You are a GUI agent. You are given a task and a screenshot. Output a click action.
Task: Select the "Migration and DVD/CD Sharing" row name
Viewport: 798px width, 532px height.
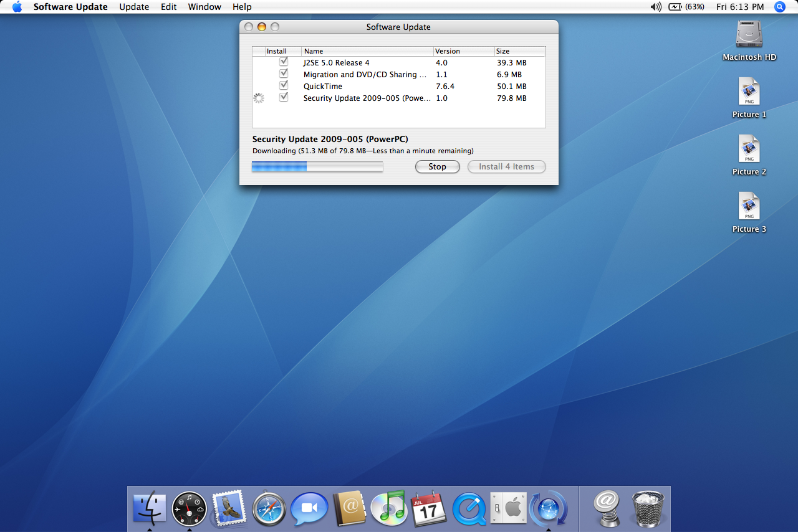(x=365, y=75)
